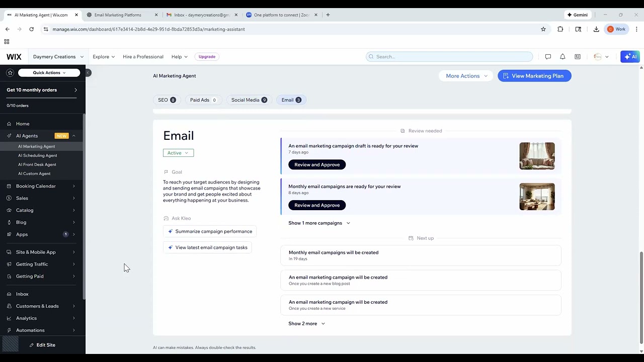Image resolution: width=644 pixels, height=362 pixels.
Task: Review and Approve the email campaign draft
Action: pos(317,165)
